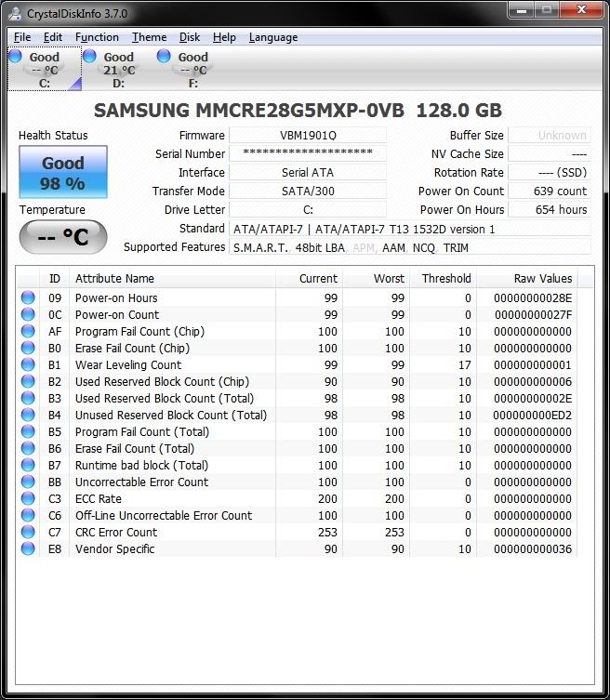Minimize the CrystalDiskInfo window

(521, 10)
